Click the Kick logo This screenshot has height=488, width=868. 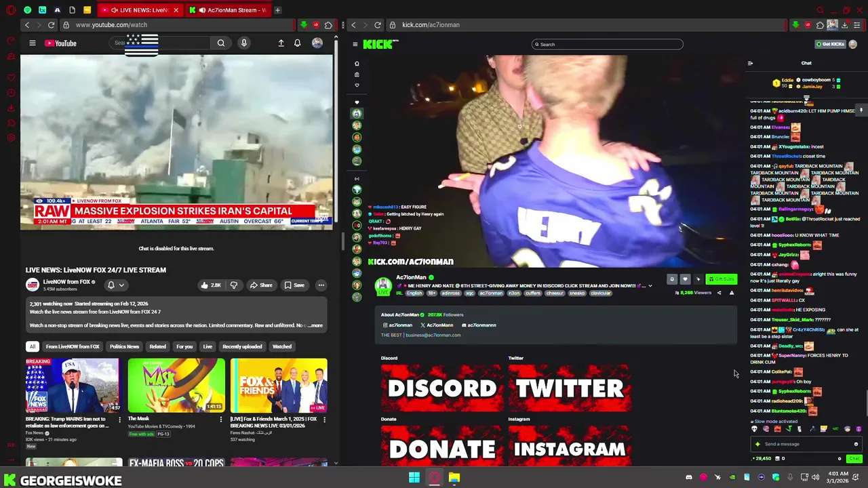(x=380, y=44)
